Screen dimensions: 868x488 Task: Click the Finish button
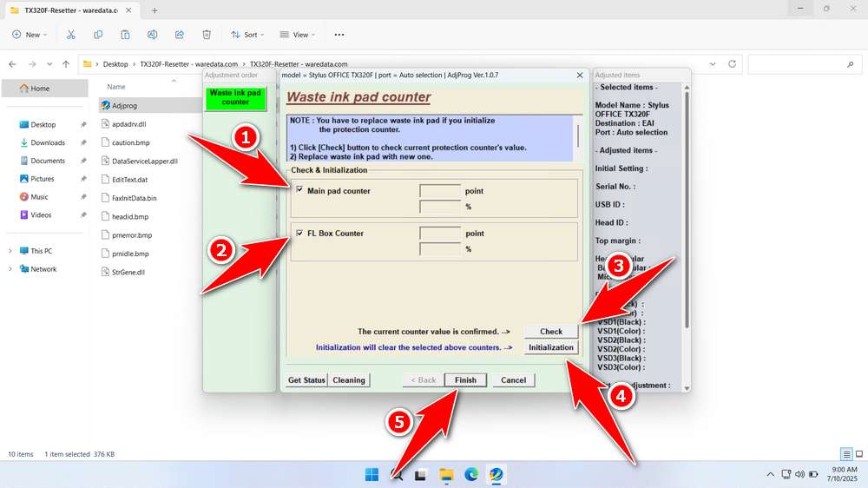tap(465, 380)
